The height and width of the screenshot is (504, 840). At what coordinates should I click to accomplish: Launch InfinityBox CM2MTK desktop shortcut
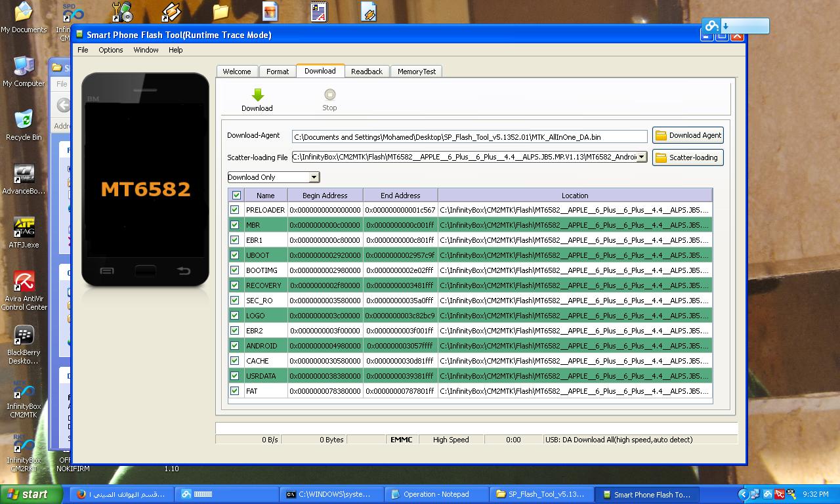pyautogui.click(x=24, y=390)
